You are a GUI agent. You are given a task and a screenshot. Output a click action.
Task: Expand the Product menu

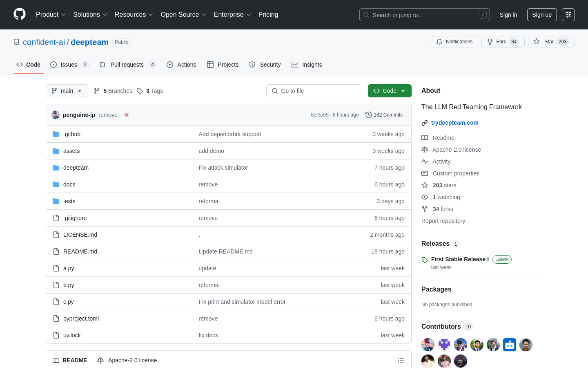[51, 15]
